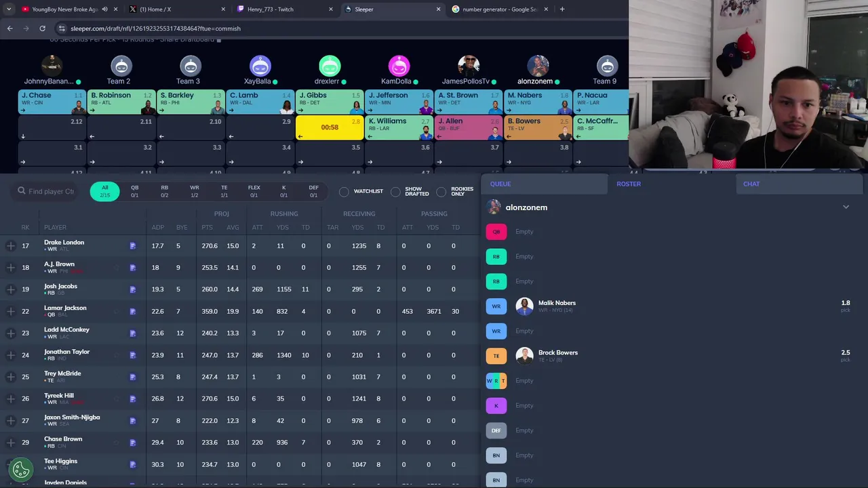View site information for sleeper.com
Image resolution: width=868 pixels, height=488 pixels.
pos(62,28)
